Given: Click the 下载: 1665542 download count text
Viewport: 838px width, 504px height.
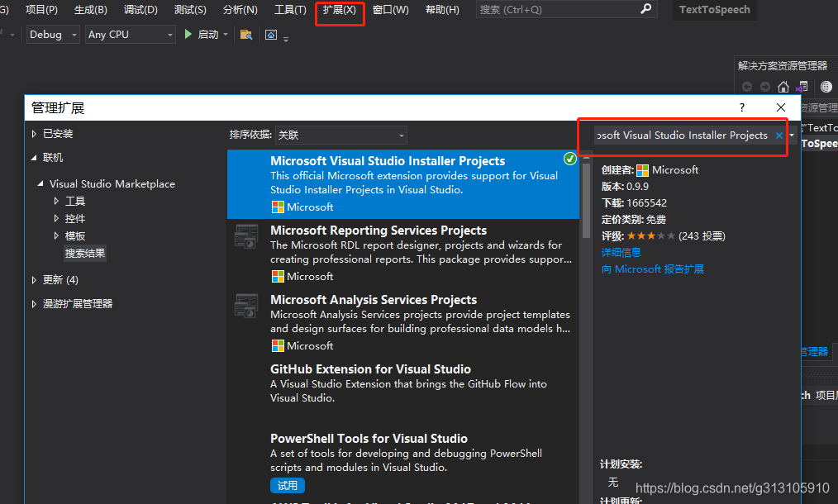Looking at the screenshot, I should point(634,203).
